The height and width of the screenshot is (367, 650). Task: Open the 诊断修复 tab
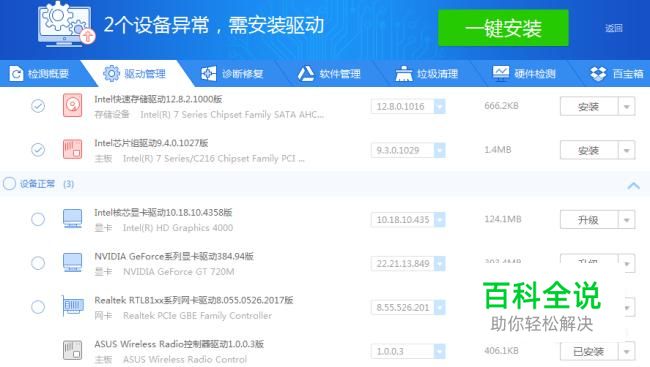[x=232, y=74]
